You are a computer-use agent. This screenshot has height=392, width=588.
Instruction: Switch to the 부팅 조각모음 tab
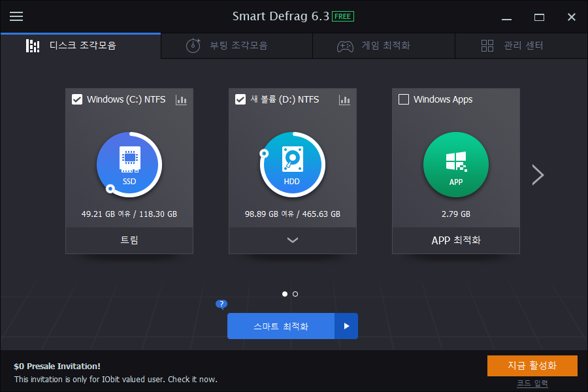237,46
